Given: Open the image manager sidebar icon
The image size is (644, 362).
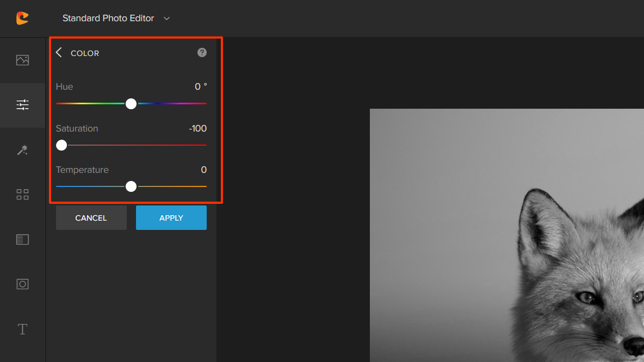Looking at the screenshot, I should (x=22, y=60).
